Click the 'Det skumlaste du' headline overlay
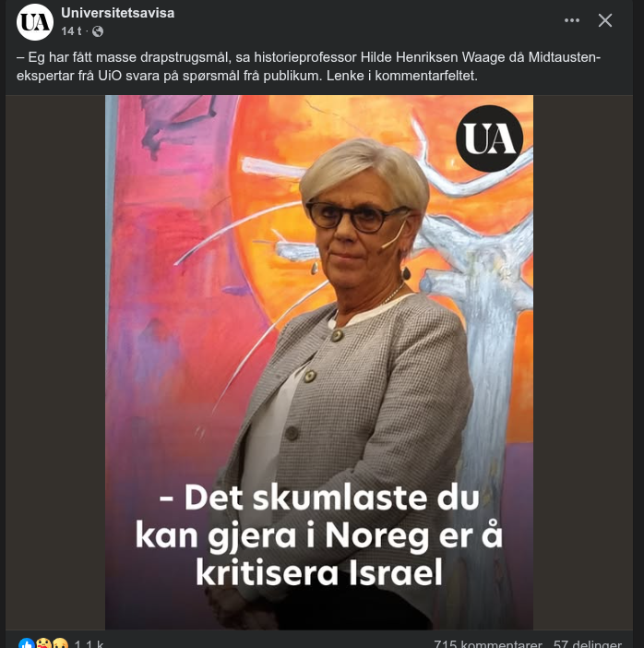 click(x=319, y=498)
